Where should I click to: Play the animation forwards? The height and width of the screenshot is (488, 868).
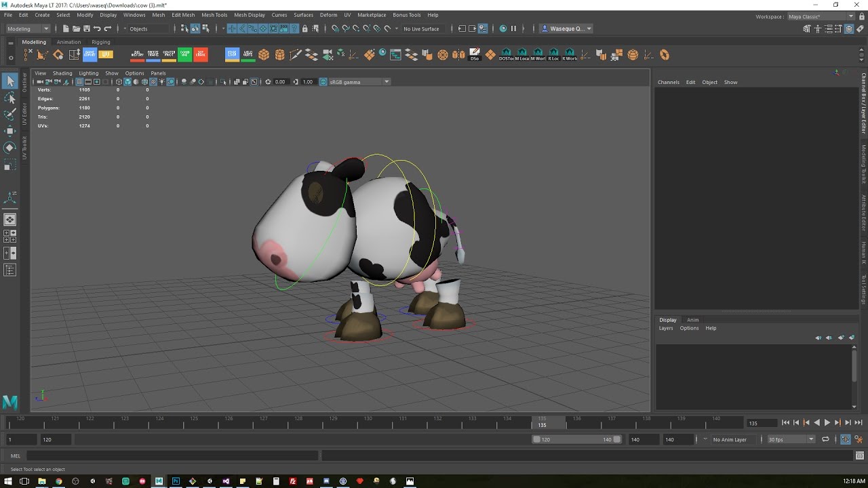coord(827,423)
